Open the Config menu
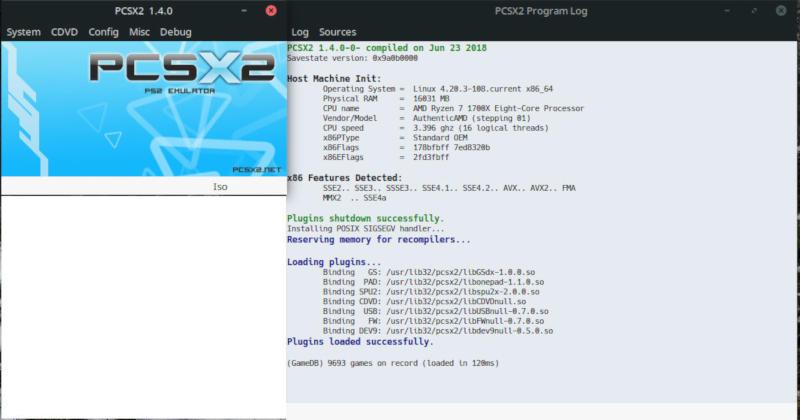 click(x=103, y=32)
